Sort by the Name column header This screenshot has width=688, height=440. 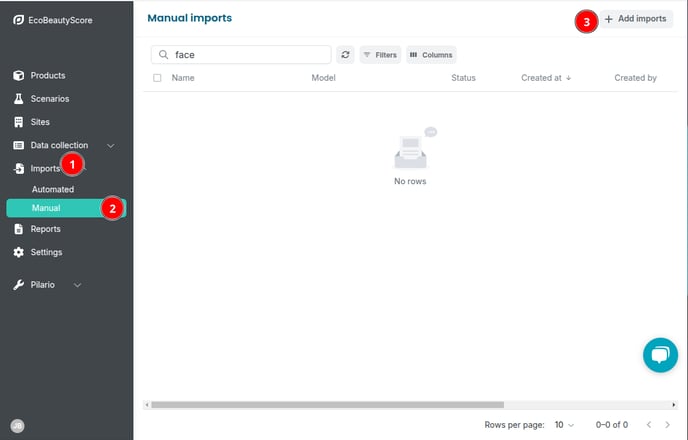point(183,78)
